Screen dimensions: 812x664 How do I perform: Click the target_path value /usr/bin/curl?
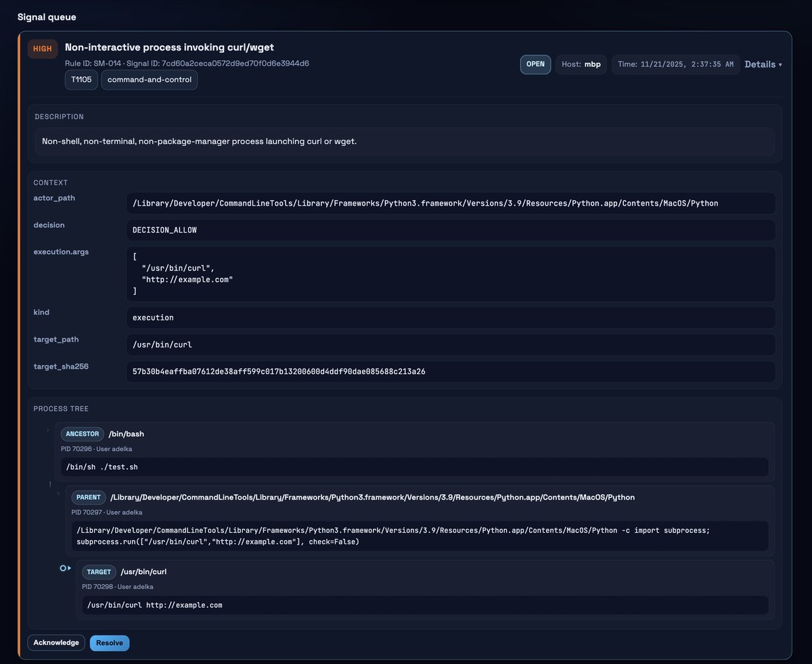point(451,345)
